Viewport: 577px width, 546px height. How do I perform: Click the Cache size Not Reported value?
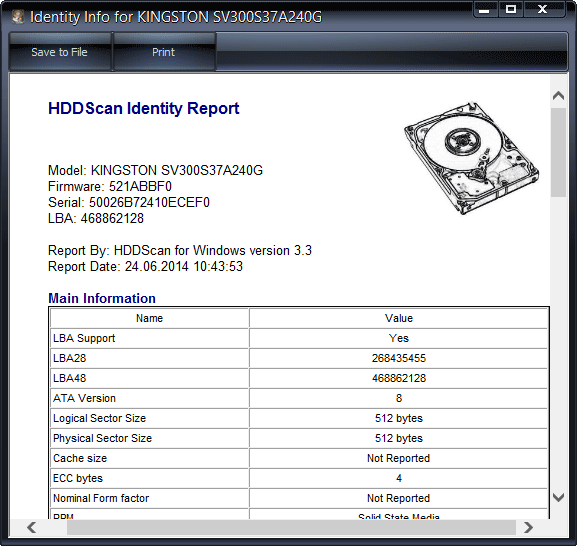(x=399, y=458)
